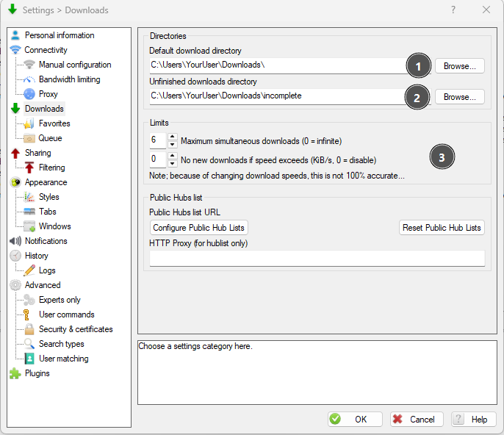The width and height of the screenshot is (504, 435).
Task: Select Connectivity category label
Action: [46, 50]
